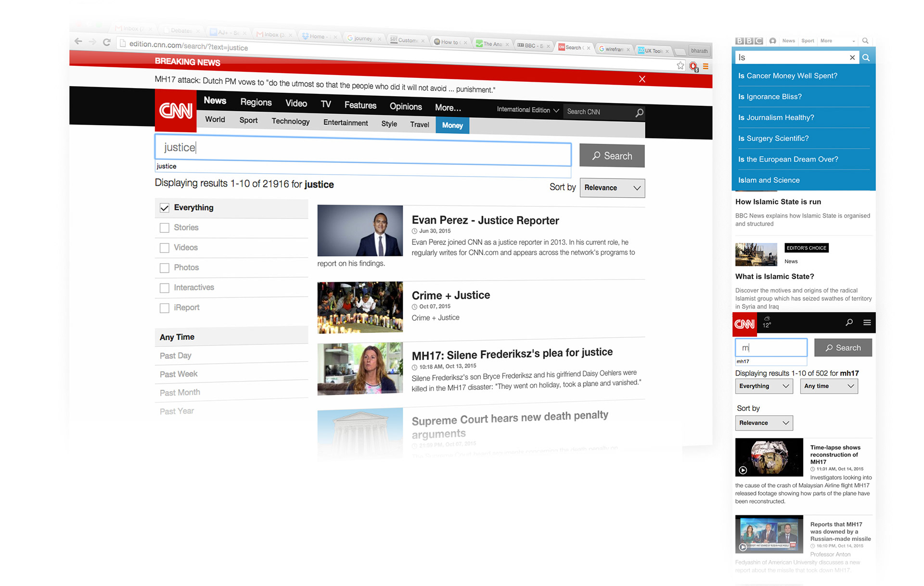Image resolution: width=924 pixels, height=586 pixels.
Task: Go to Video in CNN nav
Action: (296, 103)
